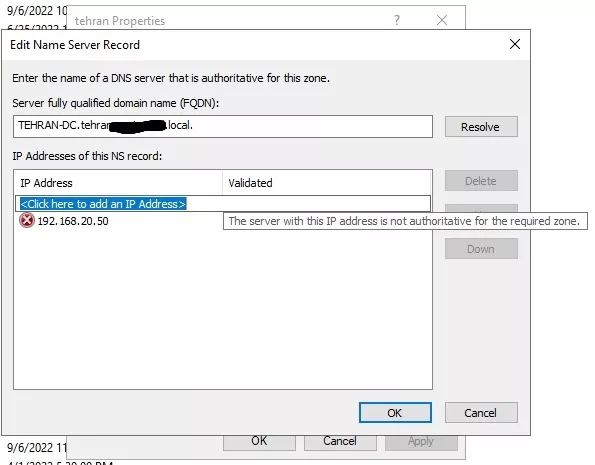595x465 pixels.
Task: Open help with the question mark icon
Action: [397, 20]
